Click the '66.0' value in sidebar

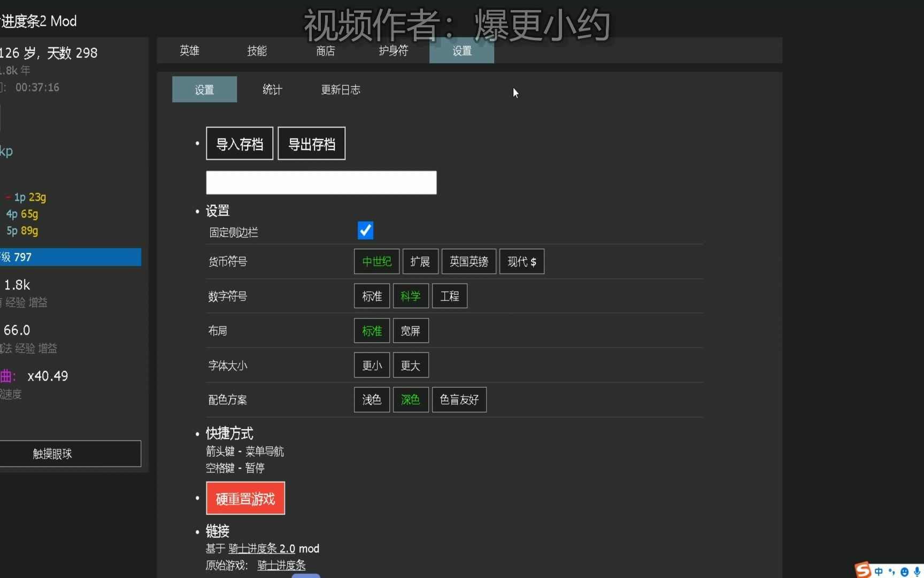[x=17, y=330]
